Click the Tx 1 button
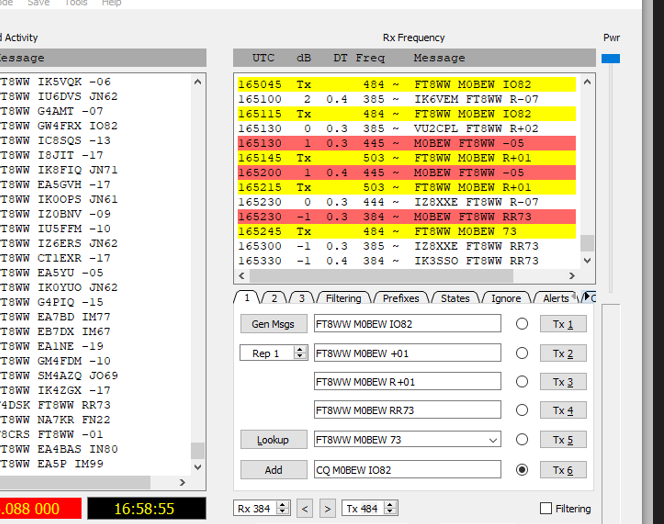This screenshot has height=524, width=664. click(563, 324)
